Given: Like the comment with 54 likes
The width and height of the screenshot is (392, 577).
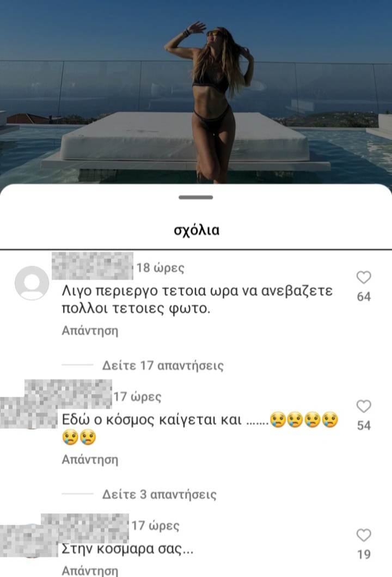Looking at the screenshot, I should 364,406.
